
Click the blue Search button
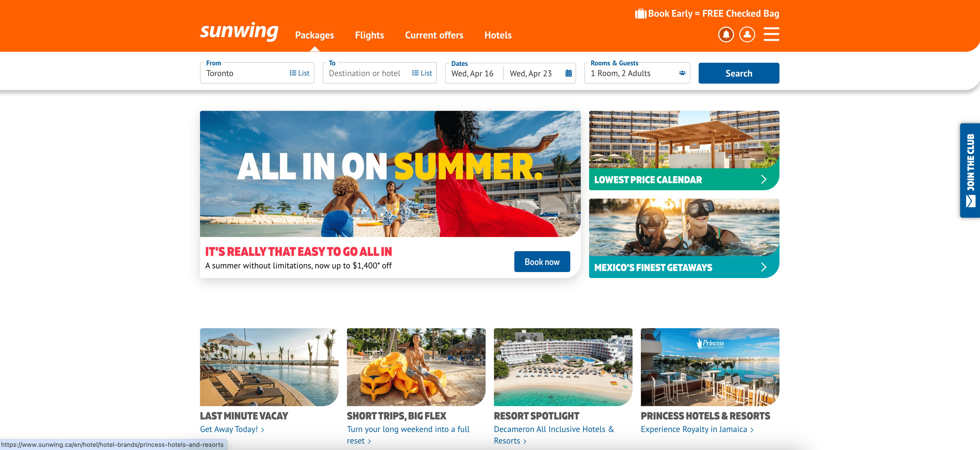coord(738,73)
